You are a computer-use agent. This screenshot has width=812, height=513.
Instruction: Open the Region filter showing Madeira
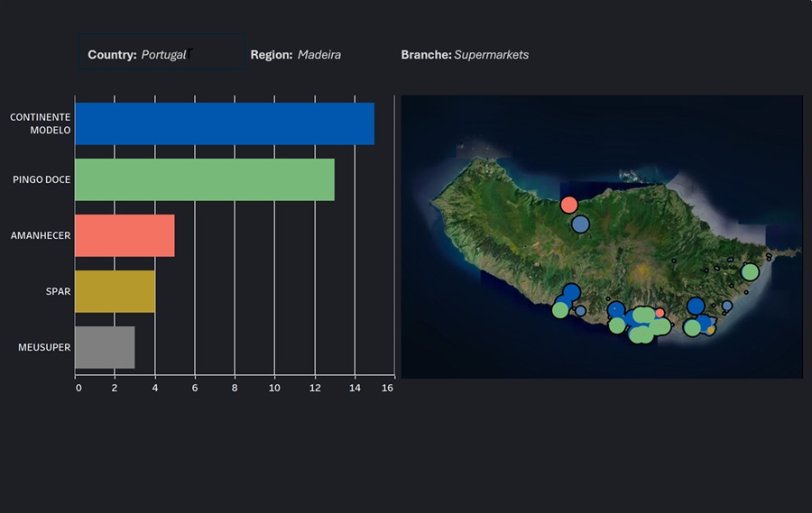pos(296,55)
